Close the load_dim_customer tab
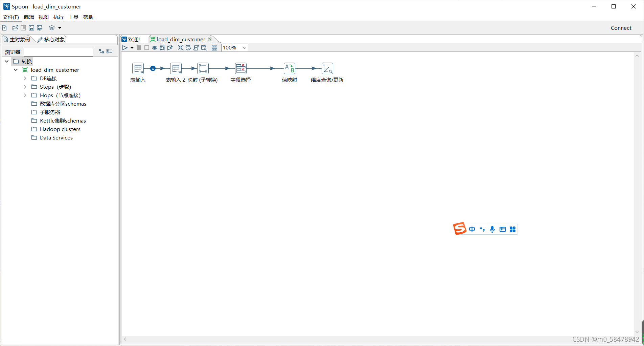Image resolution: width=644 pixels, height=346 pixels. tap(210, 39)
